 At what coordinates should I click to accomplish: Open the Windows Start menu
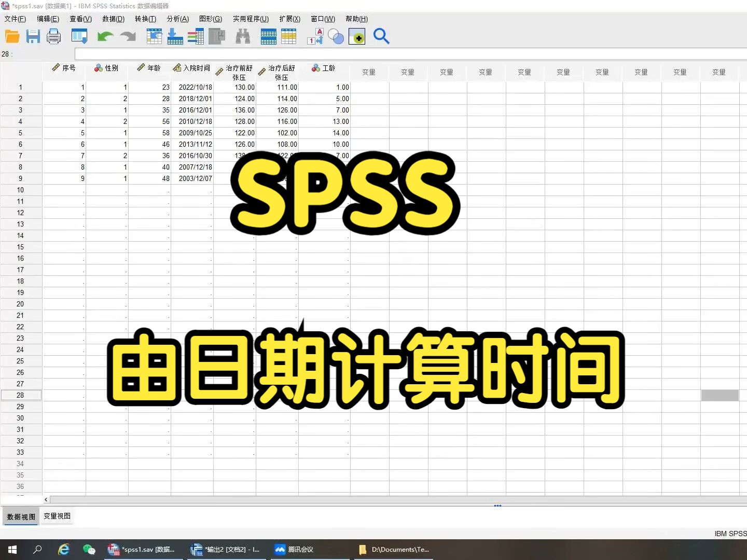point(12,550)
